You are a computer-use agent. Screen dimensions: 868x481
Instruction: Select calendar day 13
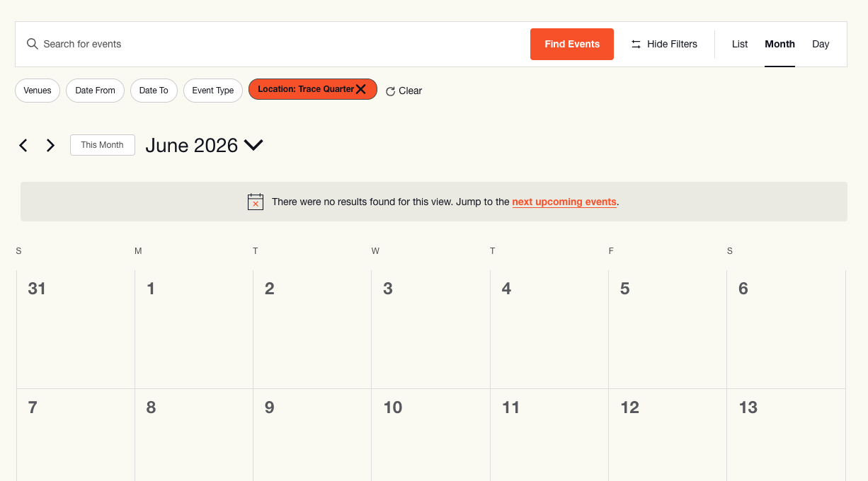click(748, 407)
